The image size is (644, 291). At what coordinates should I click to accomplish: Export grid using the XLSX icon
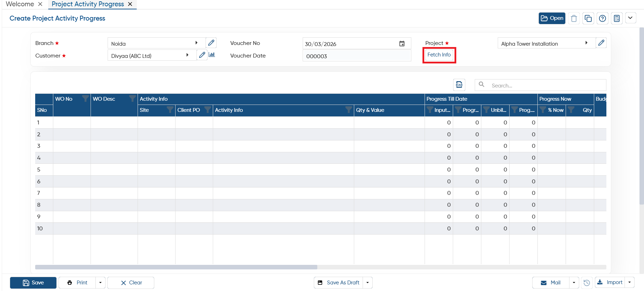tap(459, 85)
